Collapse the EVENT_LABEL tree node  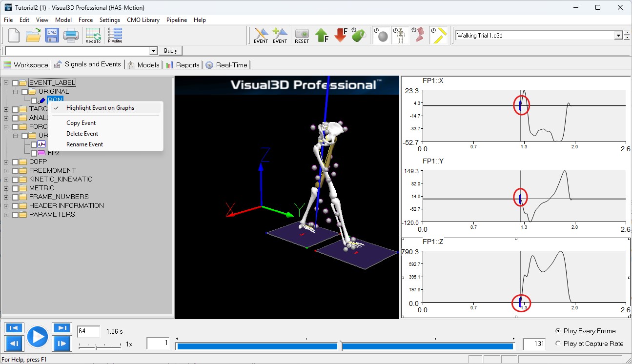[x=6, y=83]
